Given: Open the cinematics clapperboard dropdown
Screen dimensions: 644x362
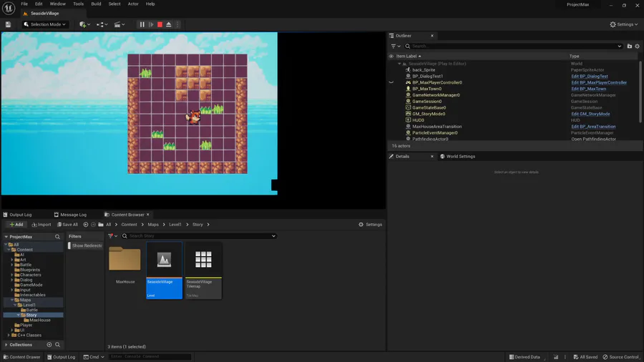Looking at the screenshot, I should [x=119, y=24].
